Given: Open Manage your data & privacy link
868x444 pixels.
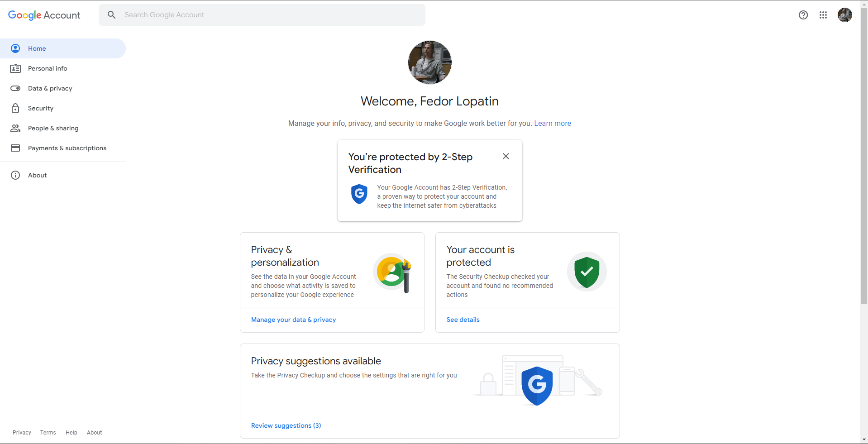Looking at the screenshot, I should [294, 320].
